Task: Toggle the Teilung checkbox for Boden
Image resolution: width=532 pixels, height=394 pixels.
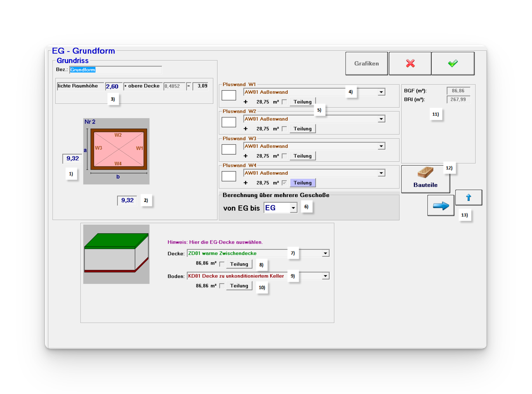Action: coord(222,286)
